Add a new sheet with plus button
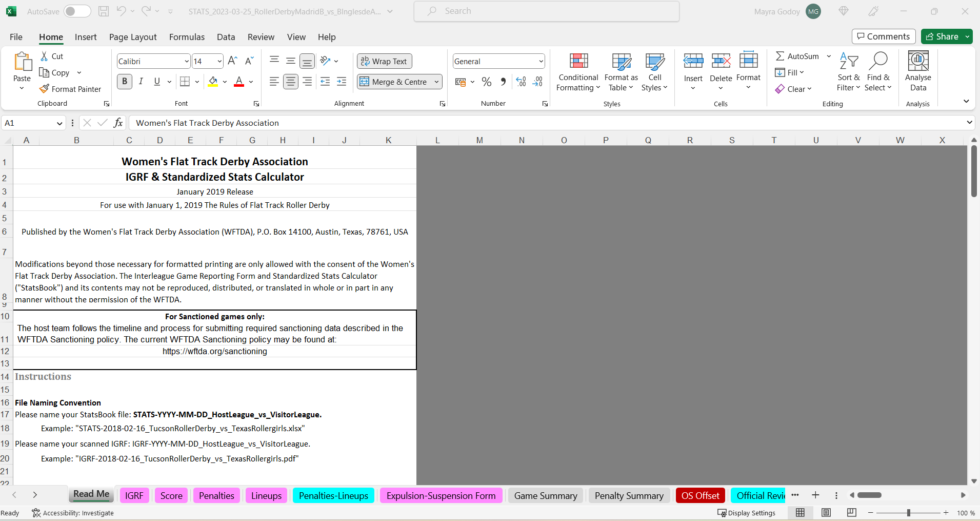The height and width of the screenshot is (521, 980). [815, 495]
